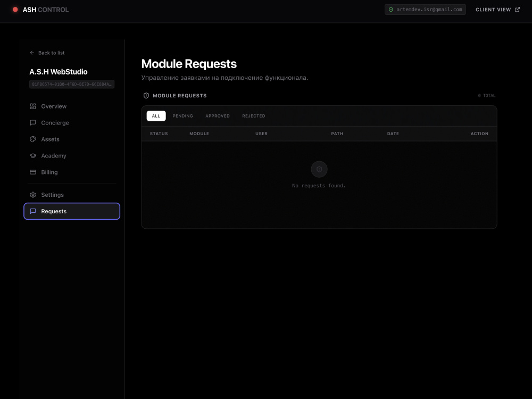532x399 pixels.
Task: Select the ALL filter tab
Action: coord(156,116)
